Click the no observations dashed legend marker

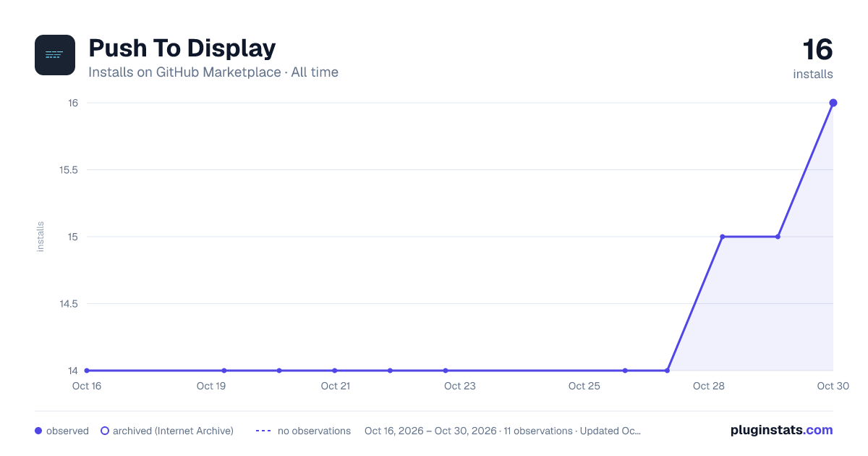(x=263, y=431)
